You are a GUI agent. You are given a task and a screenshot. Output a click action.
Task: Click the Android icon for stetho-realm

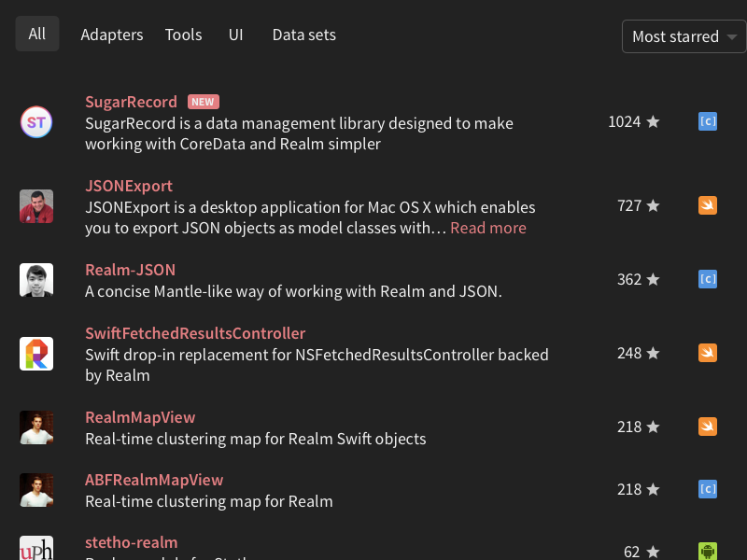(x=708, y=552)
